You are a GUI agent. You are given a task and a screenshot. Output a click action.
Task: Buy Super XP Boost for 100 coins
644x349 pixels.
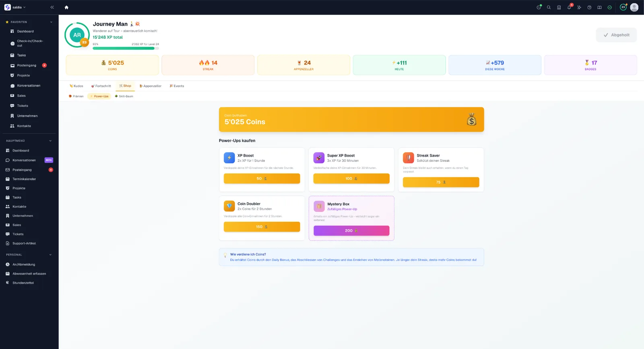coord(351,178)
